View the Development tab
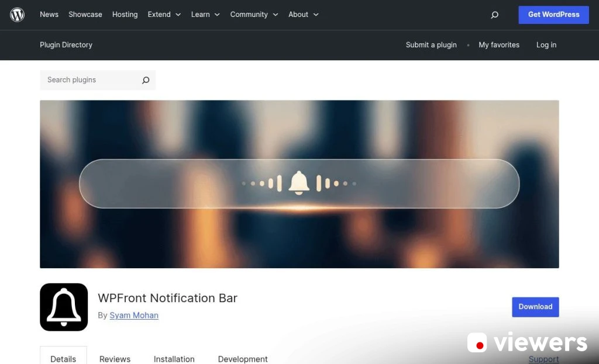Screen dimensions: 599x364 click(243, 359)
